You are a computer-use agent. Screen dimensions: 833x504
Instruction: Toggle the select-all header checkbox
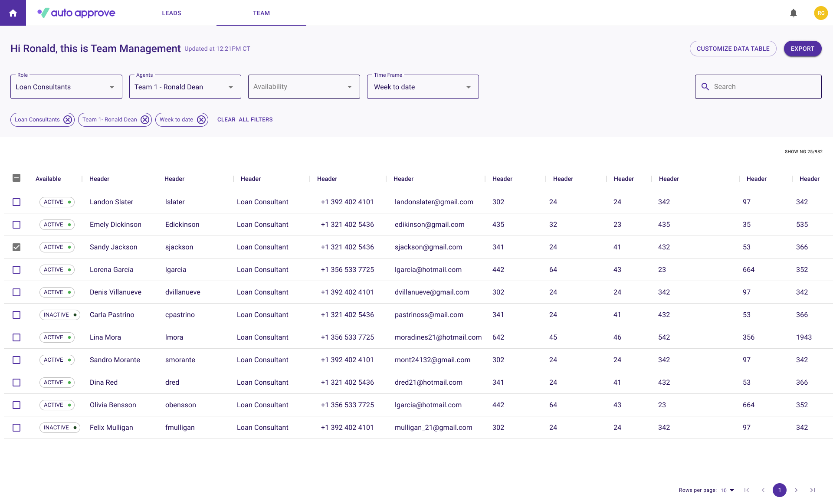(16, 178)
